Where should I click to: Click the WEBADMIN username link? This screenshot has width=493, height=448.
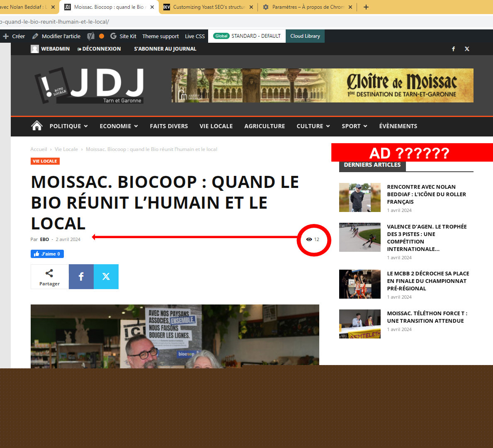point(55,49)
